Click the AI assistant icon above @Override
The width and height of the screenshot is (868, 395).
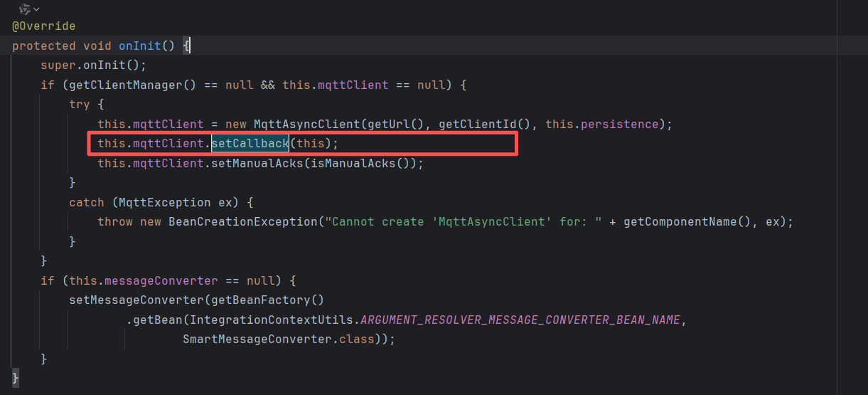[x=25, y=9]
